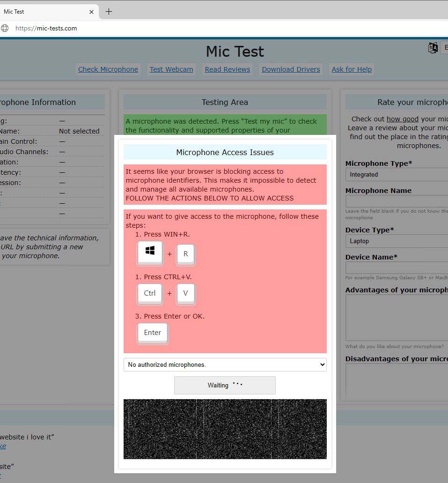The width and height of the screenshot is (448, 483).
Task: Click the Windows logo key icon
Action: click(x=150, y=253)
